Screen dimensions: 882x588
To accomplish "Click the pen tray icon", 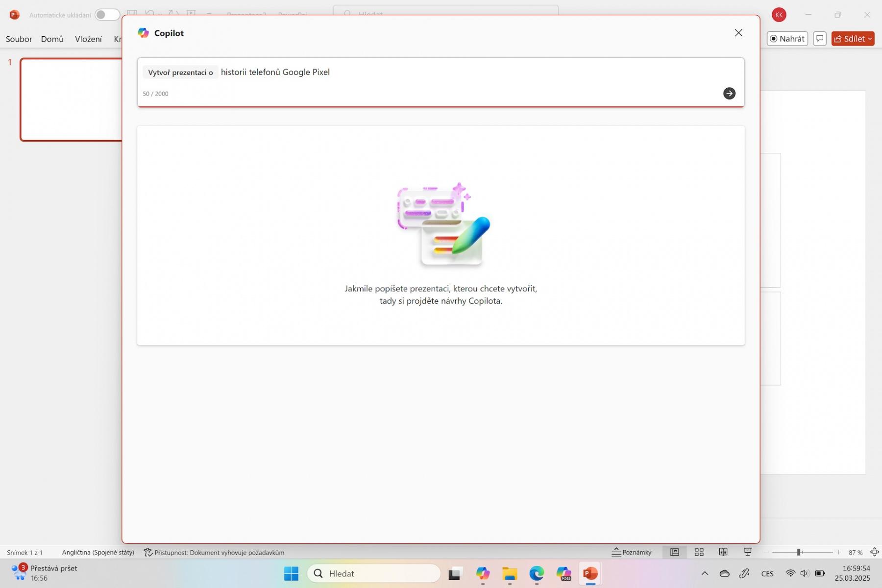I will click(744, 573).
